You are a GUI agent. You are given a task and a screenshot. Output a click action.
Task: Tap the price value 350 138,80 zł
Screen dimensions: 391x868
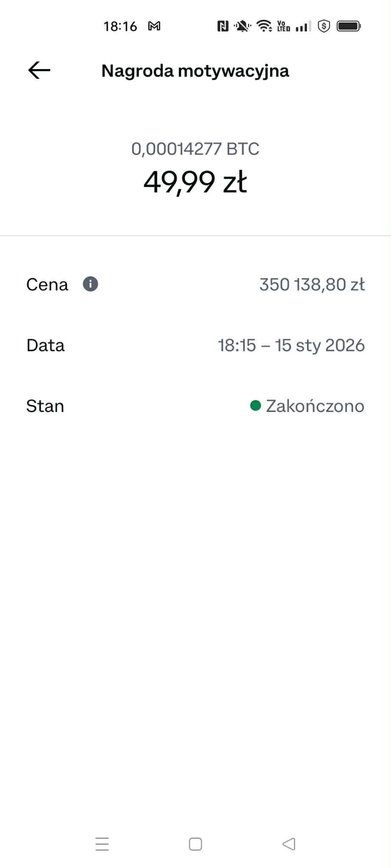(x=312, y=284)
